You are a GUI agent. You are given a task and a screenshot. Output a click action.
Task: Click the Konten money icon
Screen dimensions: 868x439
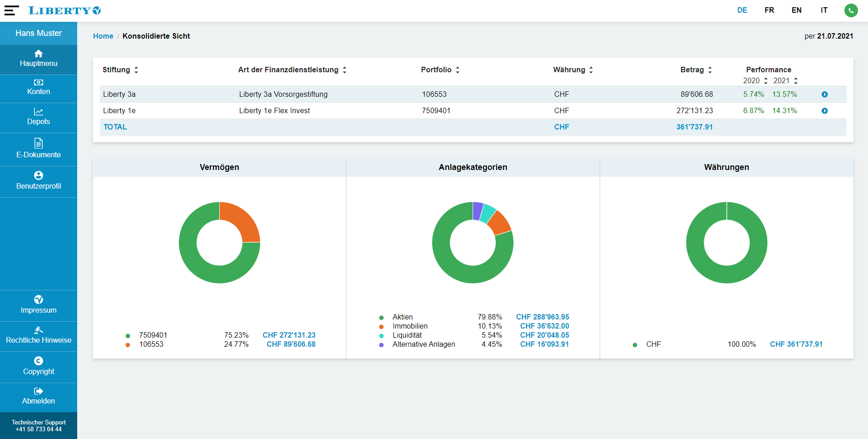tap(39, 82)
